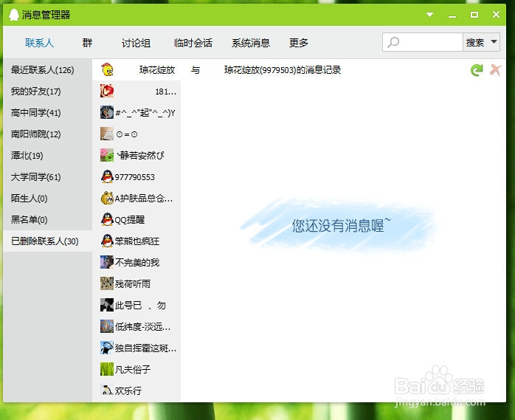515x420 pixels.
Task: Select contact 琼花绽放 in list
Action: point(136,70)
